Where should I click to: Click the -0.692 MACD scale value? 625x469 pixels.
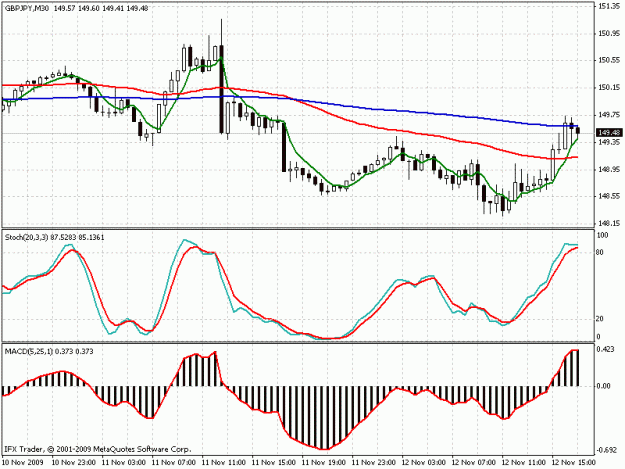[x=606, y=451]
